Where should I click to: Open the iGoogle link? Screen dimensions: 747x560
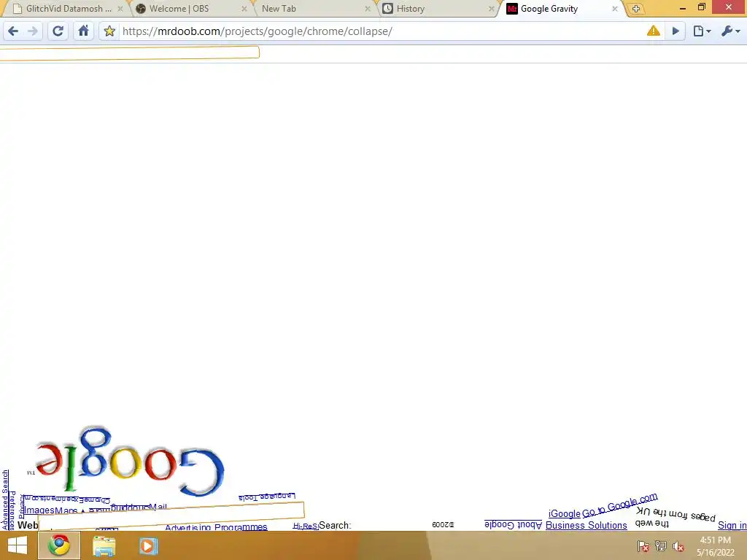coord(564,514)
